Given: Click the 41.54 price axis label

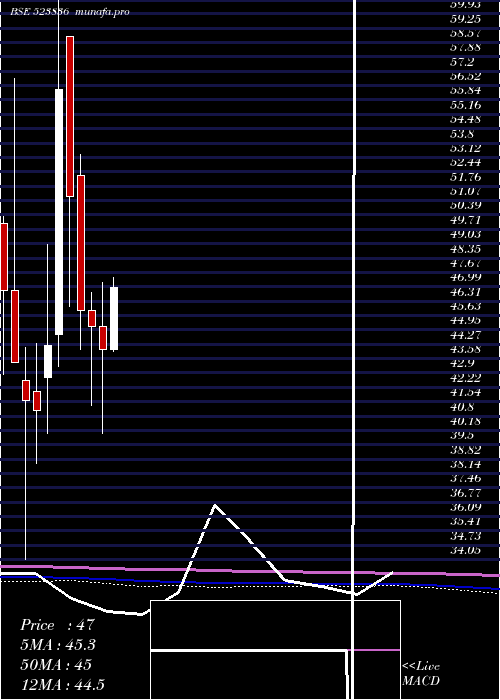Looking at the screenshot, I should coord(465,392).
